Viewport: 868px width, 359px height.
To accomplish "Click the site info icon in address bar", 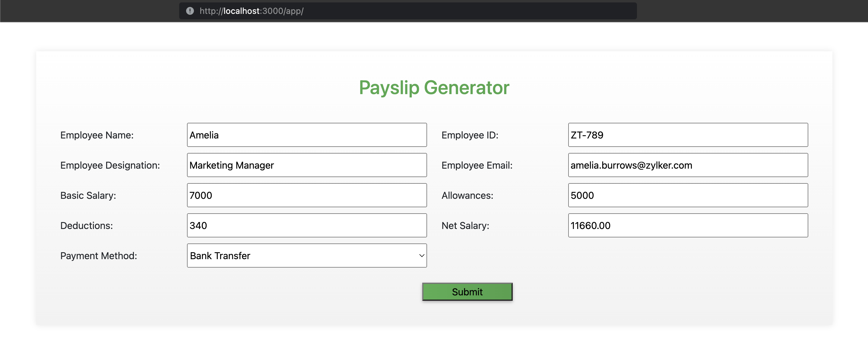I will (190, 11).
